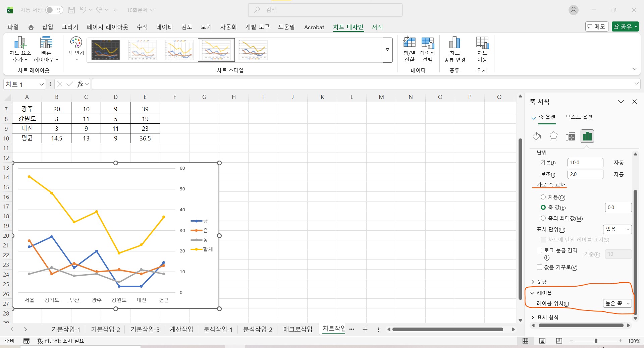Check the values in reverse (값을 거꾸로) box
Image resolution: width=644 pixels, height=348 pixels.
[539, 267]
